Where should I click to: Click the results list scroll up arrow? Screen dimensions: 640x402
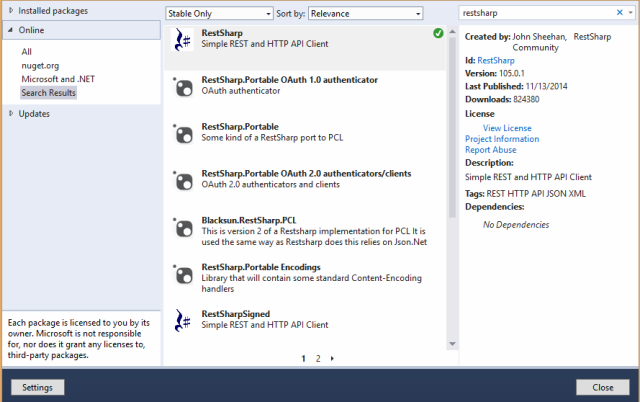[x=452, y=31]
